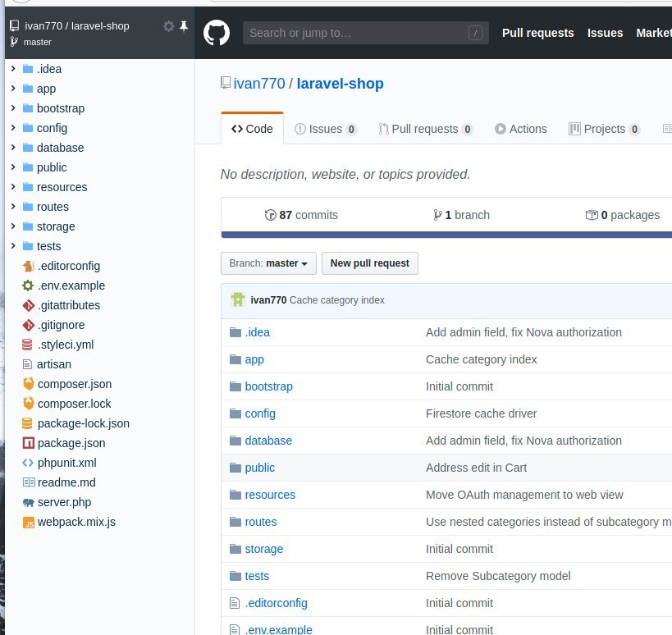This screenshot has height=635, width=672.
Task: Select webpack.mix.js in the sidebar tree
Action: (x=76, y=522)
